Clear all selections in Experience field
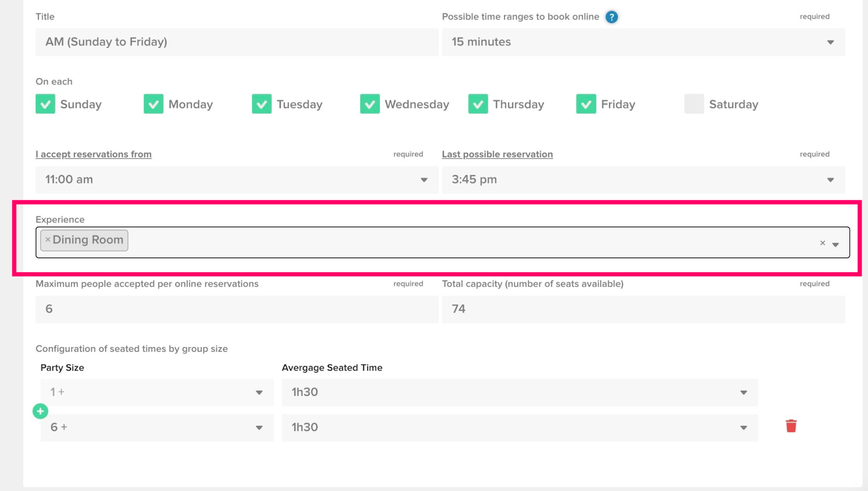 click(x=822, y=243)
